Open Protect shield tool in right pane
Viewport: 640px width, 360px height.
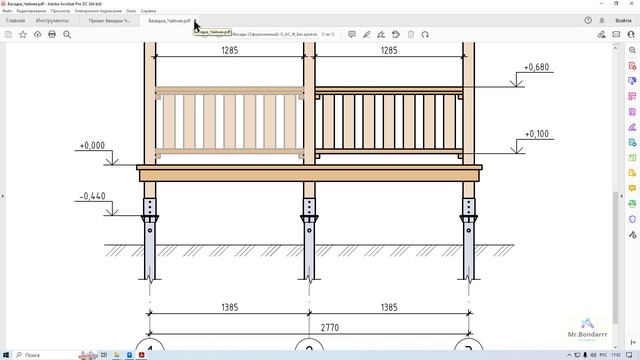coord(632,219)
